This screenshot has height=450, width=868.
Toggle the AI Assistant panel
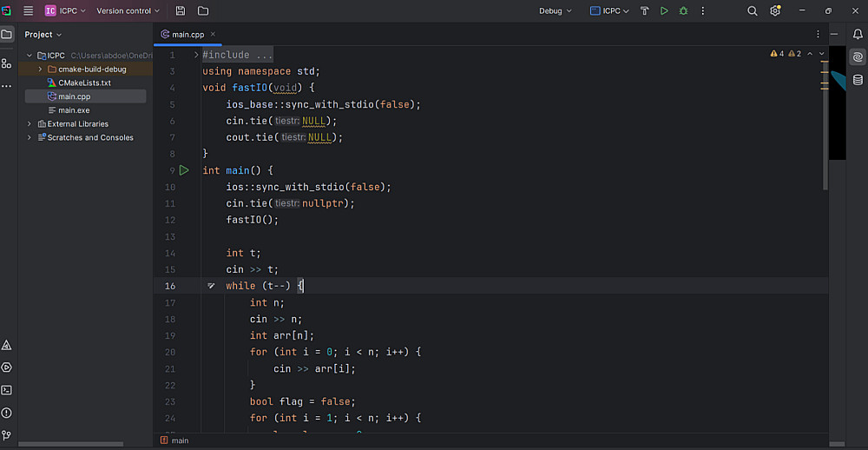click(x=858, y=57)
